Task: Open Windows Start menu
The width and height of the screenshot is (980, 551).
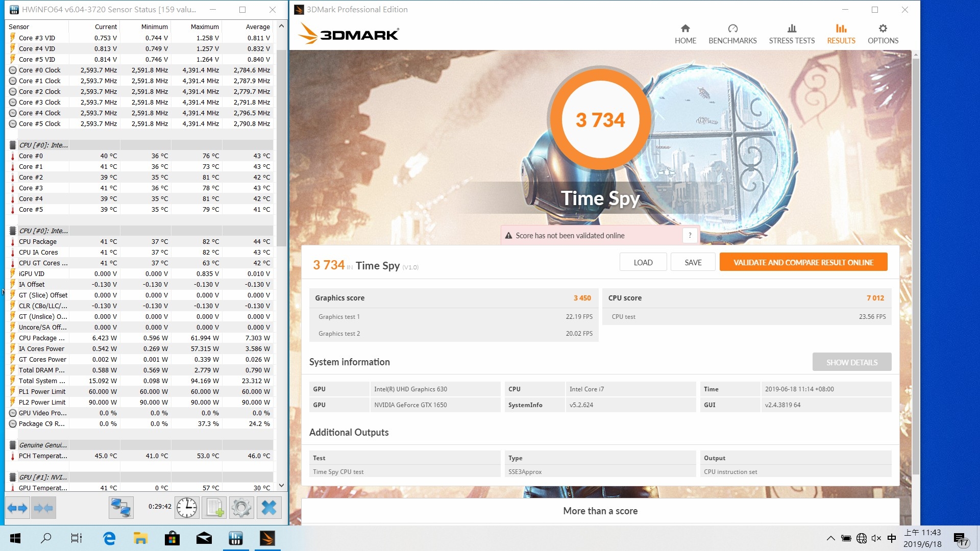Action: pos(15,538)
